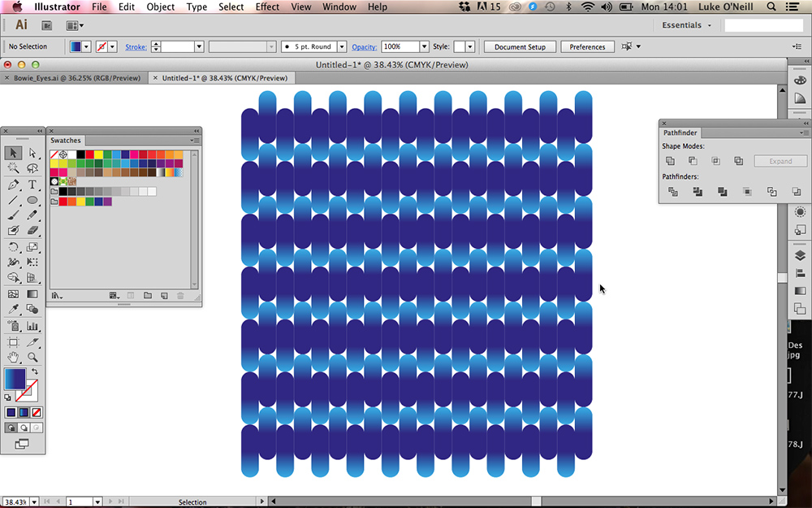Image resolution: width=812 pixels, height=508 pixels.
Task: Select the None swatch in Swatches
Action: pyautogui.click(x=54, y=154)
